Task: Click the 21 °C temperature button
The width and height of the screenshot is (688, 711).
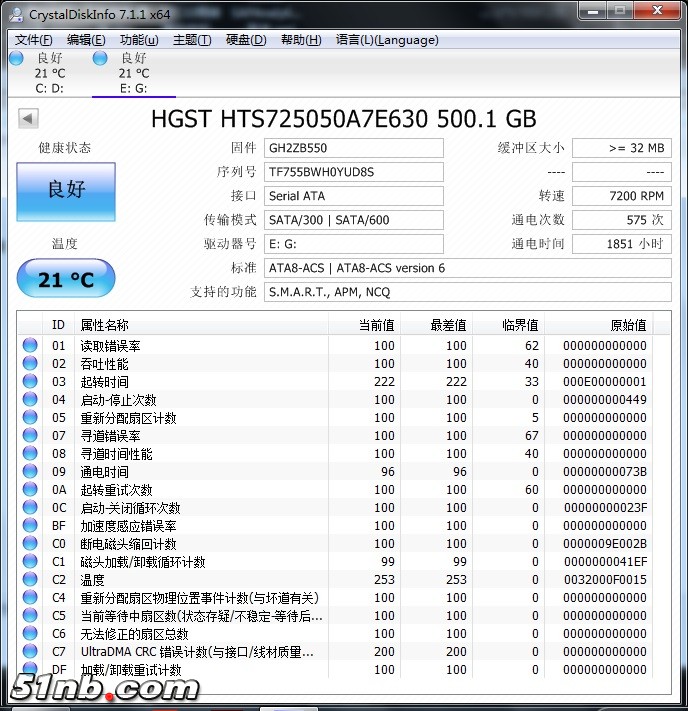Action: 66,280
